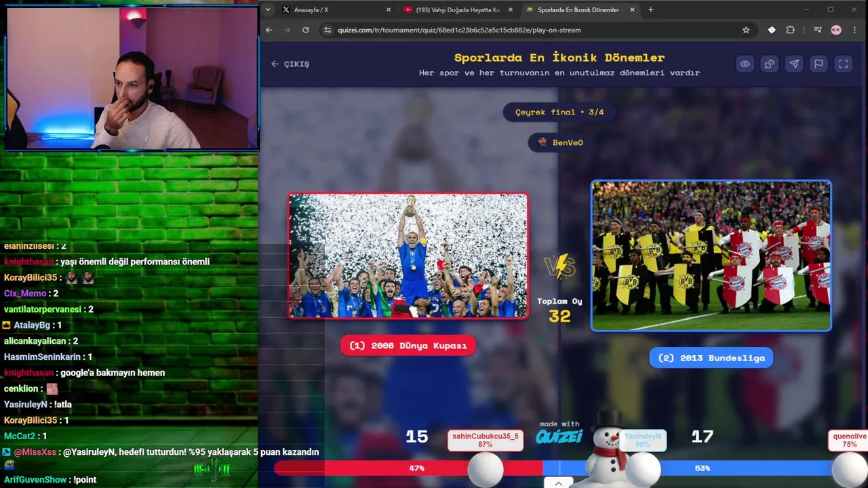The height and width of the screenshot is (488, 868).
Task: Click YasiruleyN's !atla chat message
Action: pyautogui.click(x=37, y=405)
